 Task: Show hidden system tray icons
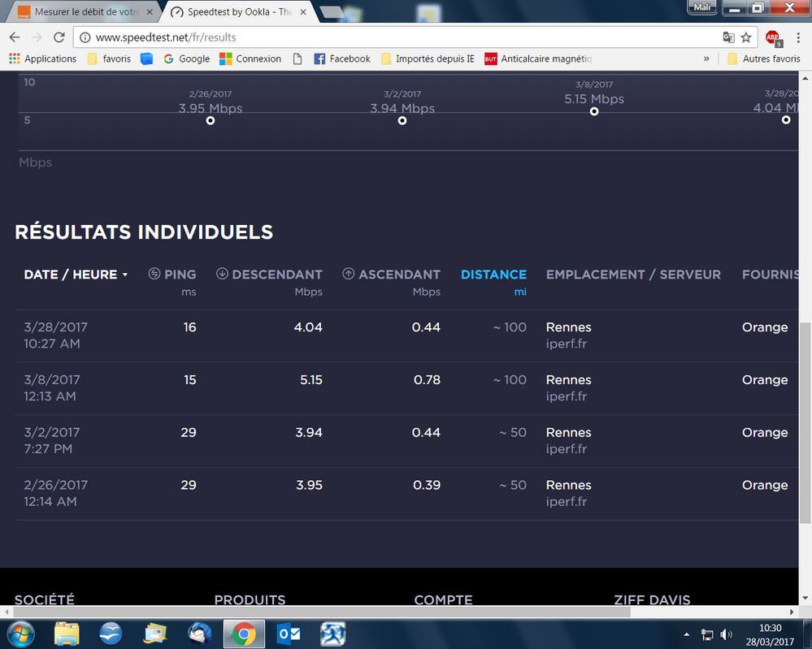[688, 634]
